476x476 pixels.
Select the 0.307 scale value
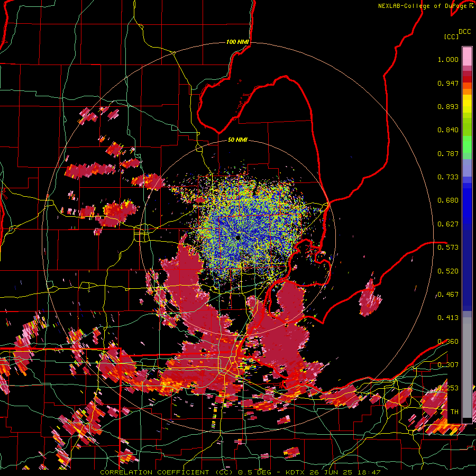coord(448,365)
